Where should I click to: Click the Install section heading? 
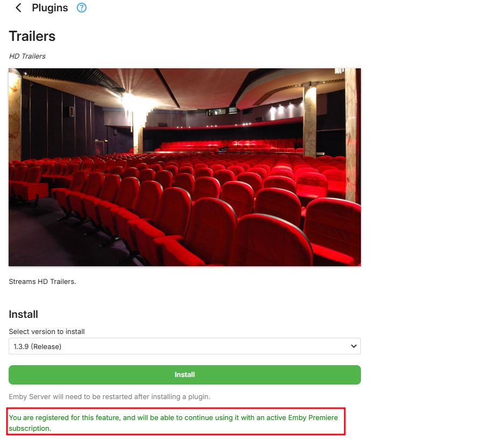point(24,314)
